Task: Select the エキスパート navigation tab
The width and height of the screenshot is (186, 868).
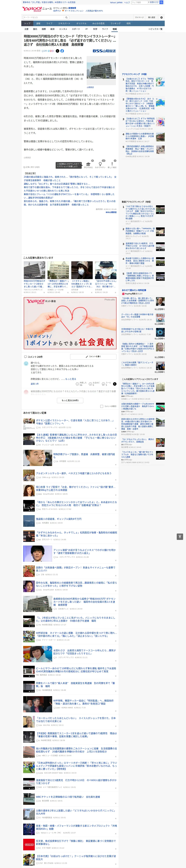Action: click(64, 24)
